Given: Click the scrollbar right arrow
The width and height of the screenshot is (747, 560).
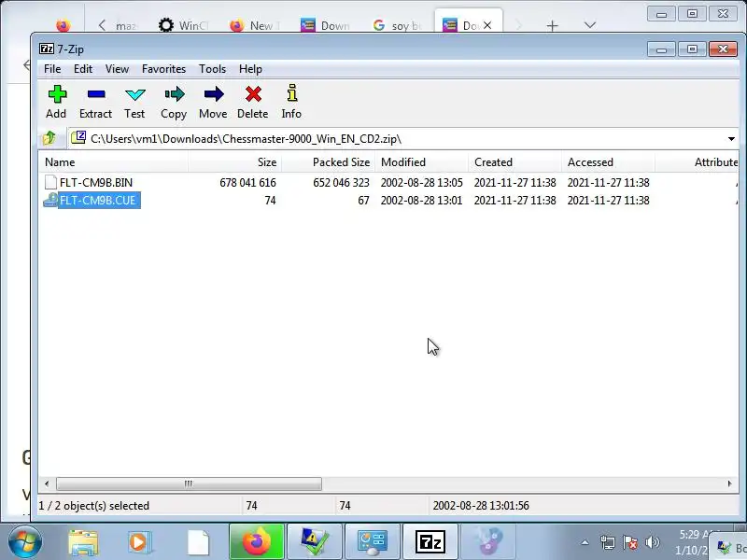Looking at the screenshot, I should [x=729, y=483].
